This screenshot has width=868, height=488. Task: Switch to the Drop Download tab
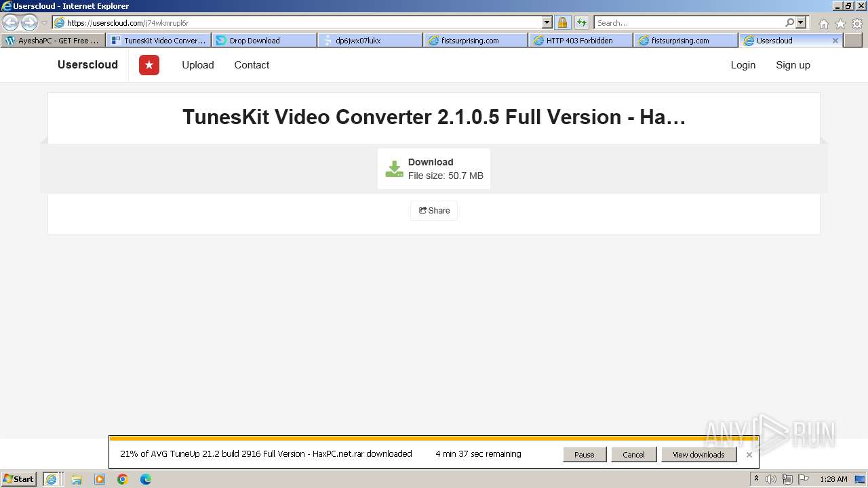pyautogui.click(x=264, y=41)
